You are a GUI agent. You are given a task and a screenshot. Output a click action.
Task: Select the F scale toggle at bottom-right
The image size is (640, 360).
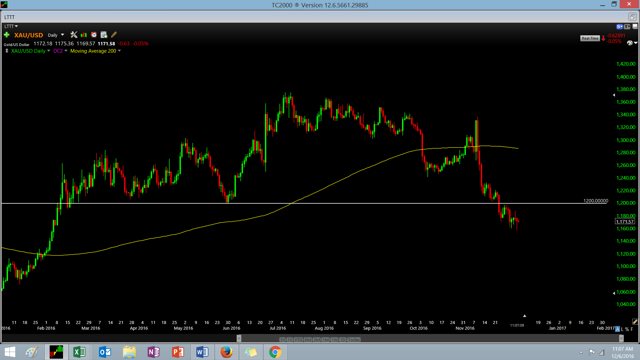[x=632, y=329]
